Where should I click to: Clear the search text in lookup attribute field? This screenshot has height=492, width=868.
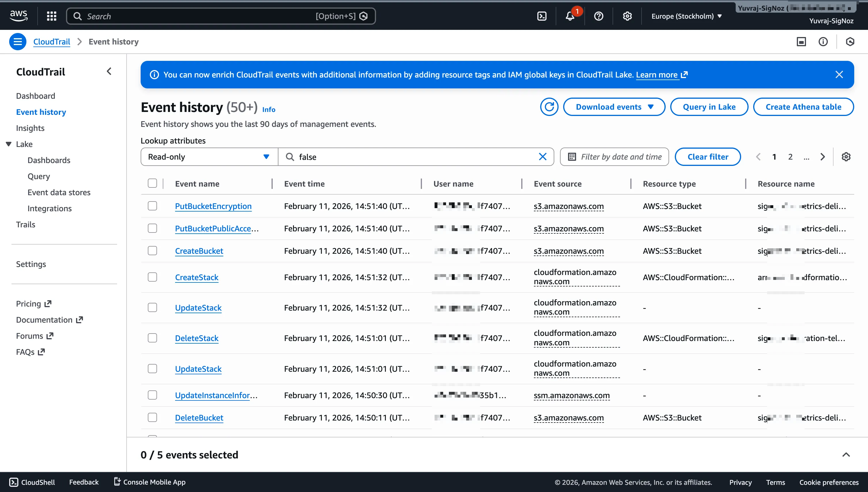tap(542, 156)
